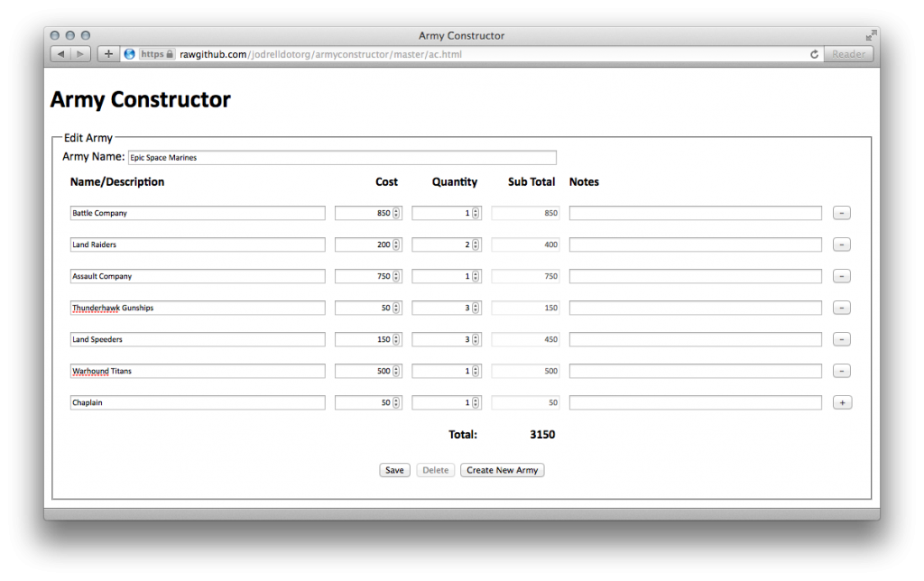The height and width of the screenshot is (581, 924).
Task: Go forward with the browser forward arrow
Action: pos(80,54)
